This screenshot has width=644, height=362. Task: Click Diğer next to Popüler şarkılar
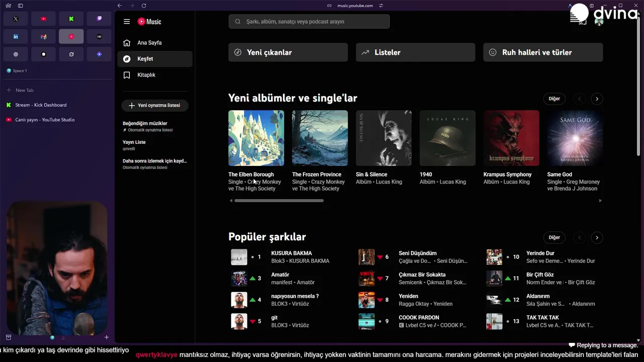(554, 237)
